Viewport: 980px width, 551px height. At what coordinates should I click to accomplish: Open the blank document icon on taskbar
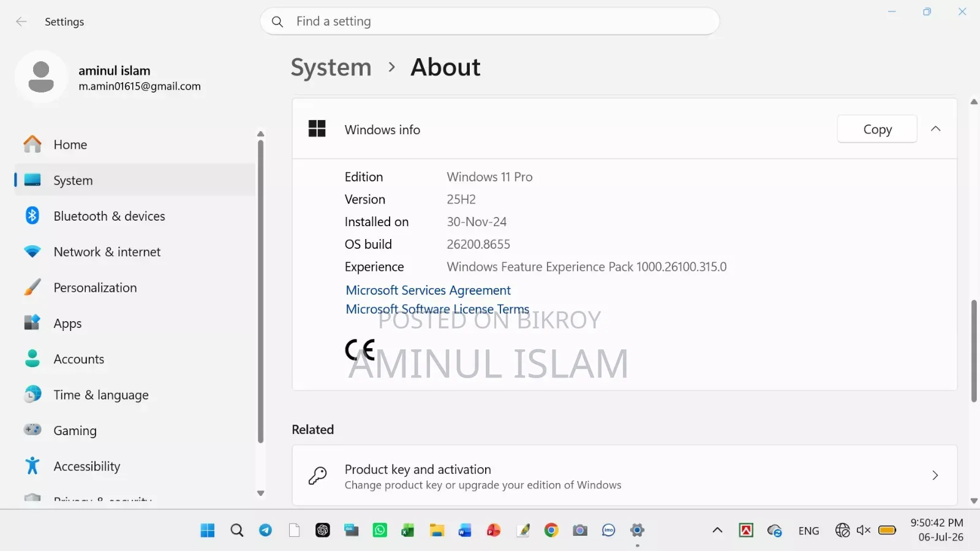[x=294, y=530]
